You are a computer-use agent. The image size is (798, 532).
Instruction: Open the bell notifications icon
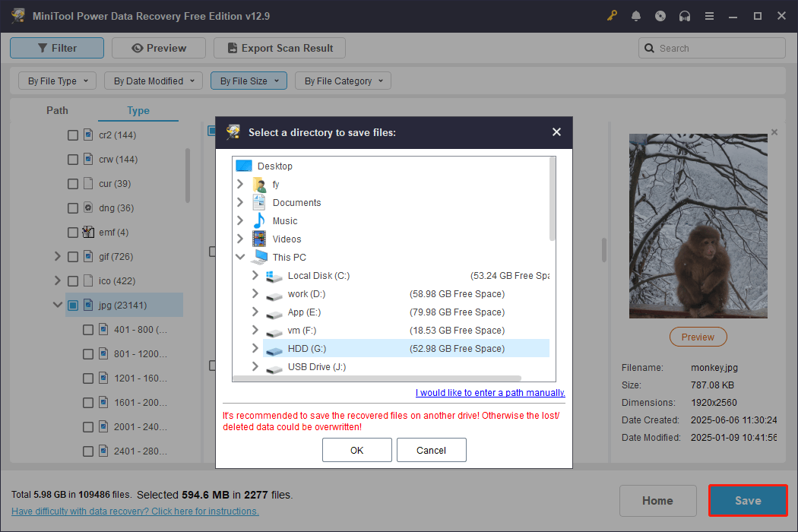(635, 16)
